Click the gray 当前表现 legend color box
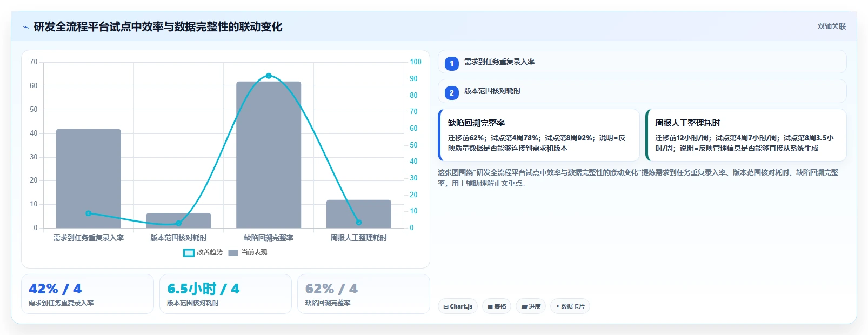 tap(233, 253)
